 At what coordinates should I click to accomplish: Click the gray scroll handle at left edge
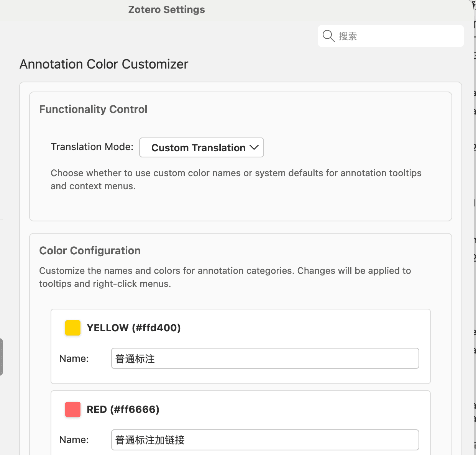(2, 357)
